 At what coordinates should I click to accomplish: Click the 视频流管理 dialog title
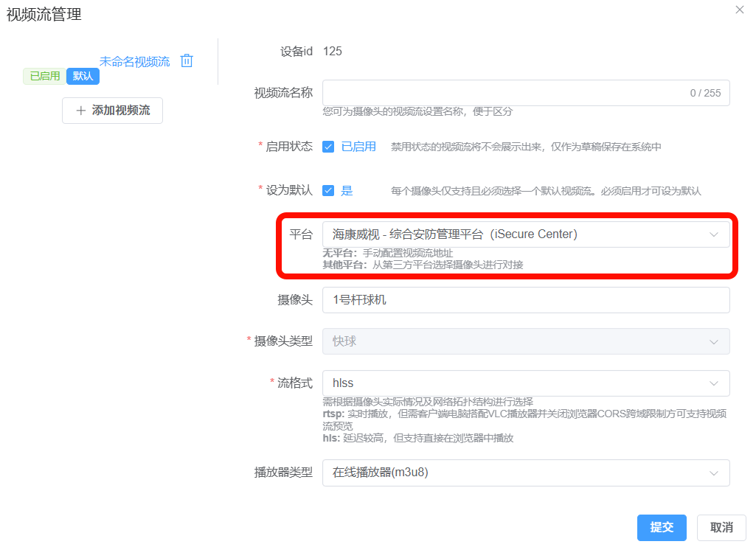(x=44, y=14)
